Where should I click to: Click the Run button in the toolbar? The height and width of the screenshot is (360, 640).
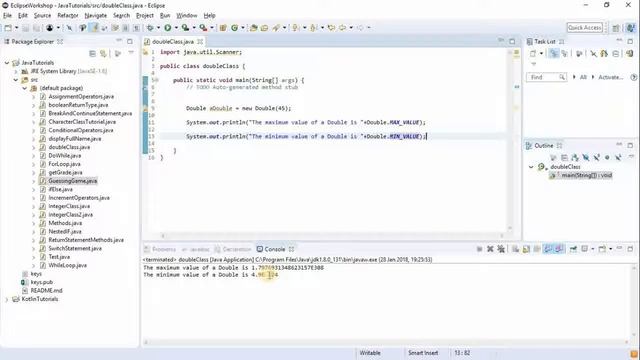pos(168,28)
